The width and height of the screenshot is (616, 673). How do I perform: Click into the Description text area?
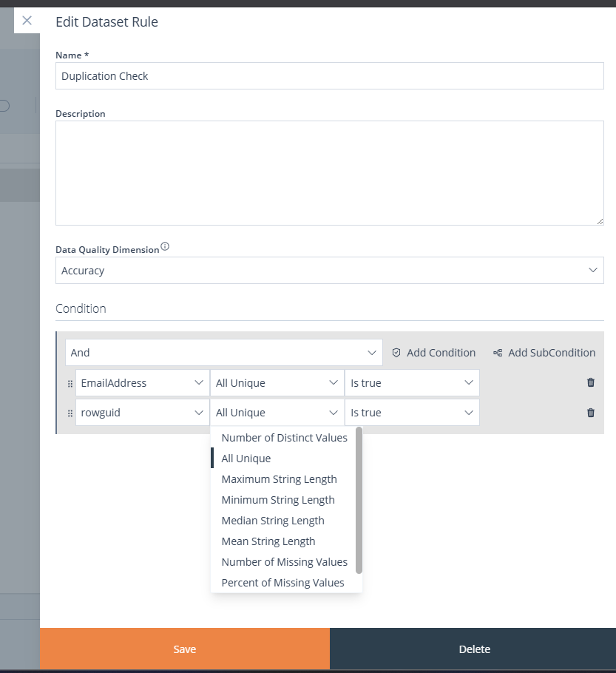329,173
